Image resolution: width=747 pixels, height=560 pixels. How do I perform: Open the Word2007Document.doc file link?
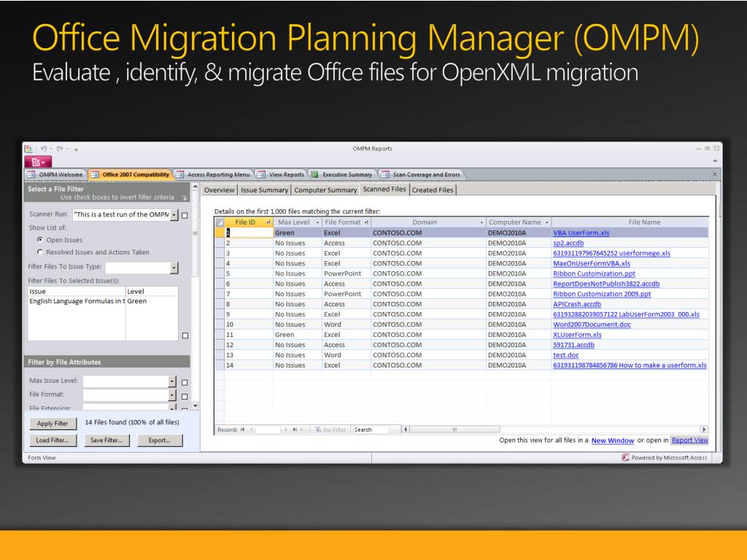[592, 324]
